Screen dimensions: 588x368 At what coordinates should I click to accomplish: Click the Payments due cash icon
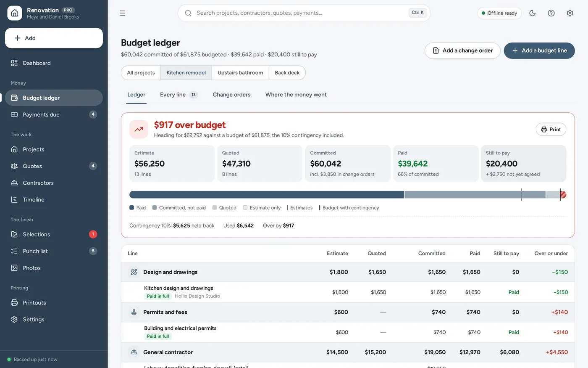tap(14, 114)
